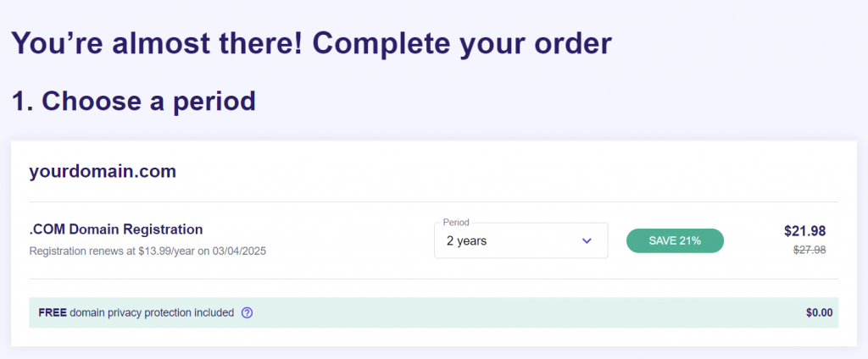This screenshot has height=359, width=868.
Task: Click the 'Complete your order' page title
Action: [x=462, y=43]
